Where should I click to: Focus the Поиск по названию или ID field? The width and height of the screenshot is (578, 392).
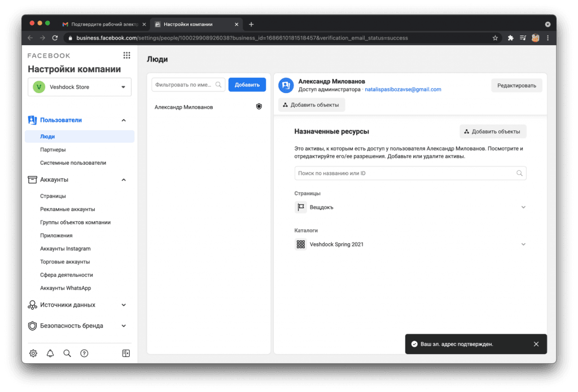(x=410, y=173)
